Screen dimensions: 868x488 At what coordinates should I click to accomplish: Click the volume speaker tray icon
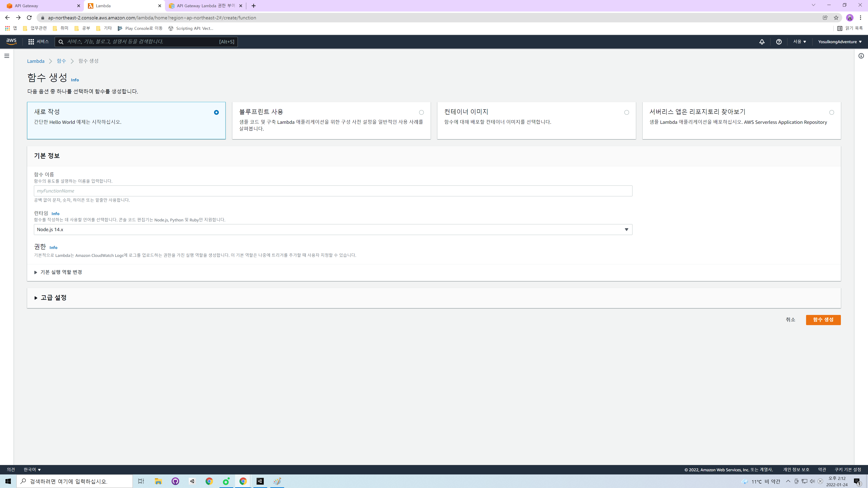coord(812,481)
